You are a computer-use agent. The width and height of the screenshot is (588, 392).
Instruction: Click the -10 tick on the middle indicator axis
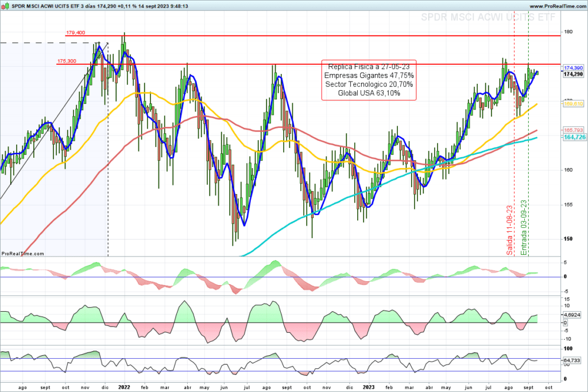[567, 339]
